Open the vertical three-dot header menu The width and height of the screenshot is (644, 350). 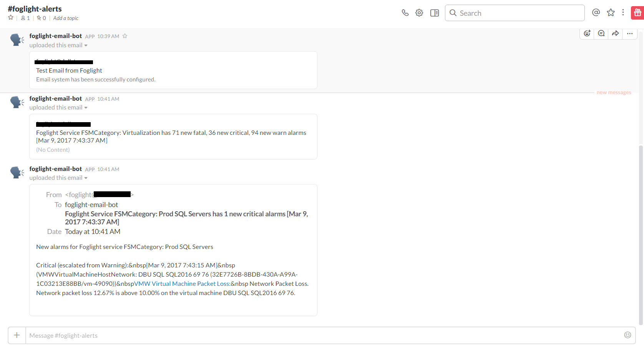tap(623, 13)
